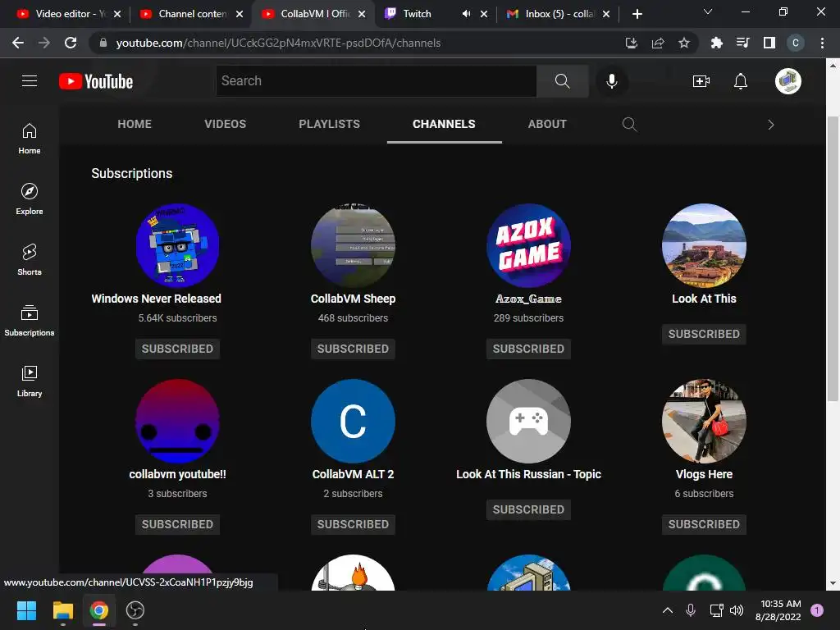Go back with browser back arrow

[18, 43]
